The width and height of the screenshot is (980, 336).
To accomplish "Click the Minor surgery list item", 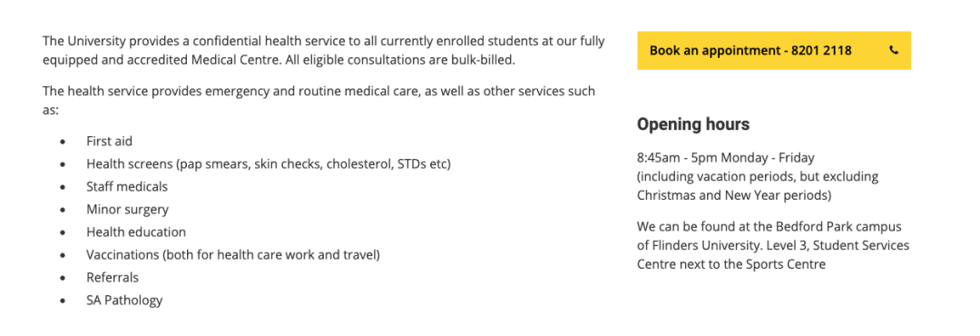I will 128,209.
